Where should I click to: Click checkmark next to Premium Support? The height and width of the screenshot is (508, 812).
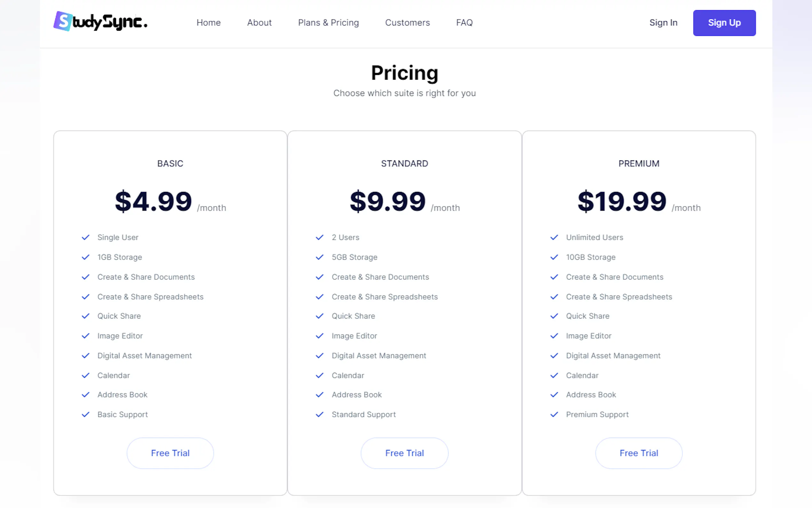coord(554,414)
